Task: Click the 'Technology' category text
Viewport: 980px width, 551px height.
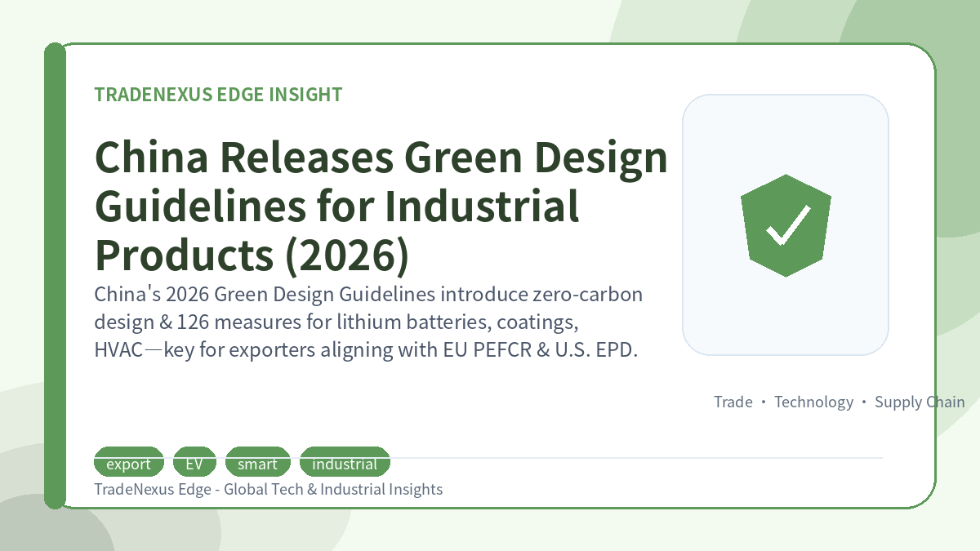Action: 813,402
